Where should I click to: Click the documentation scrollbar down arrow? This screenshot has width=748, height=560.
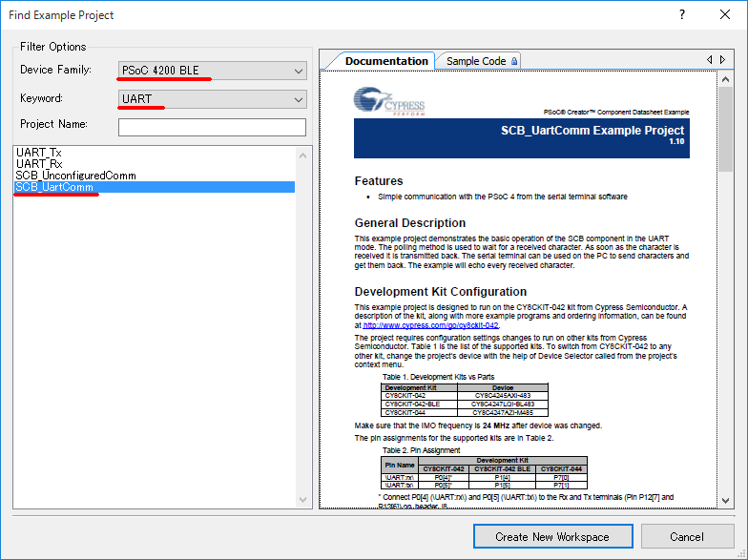pos(725,500)
